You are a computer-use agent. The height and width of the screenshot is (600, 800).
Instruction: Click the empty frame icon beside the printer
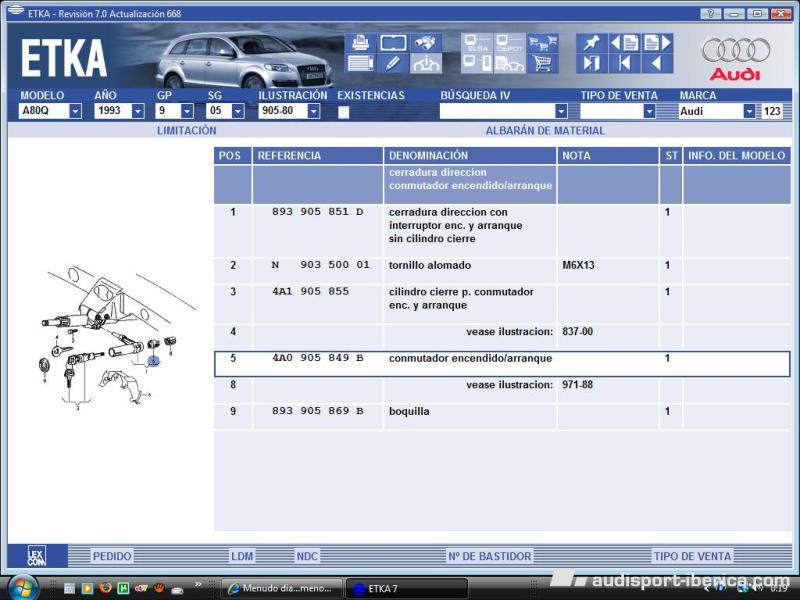pos(393,43)
